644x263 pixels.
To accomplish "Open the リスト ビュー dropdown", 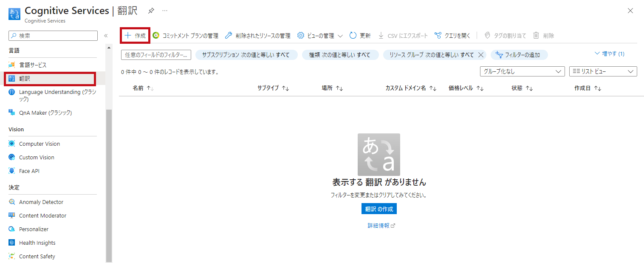I will (603, 71).
